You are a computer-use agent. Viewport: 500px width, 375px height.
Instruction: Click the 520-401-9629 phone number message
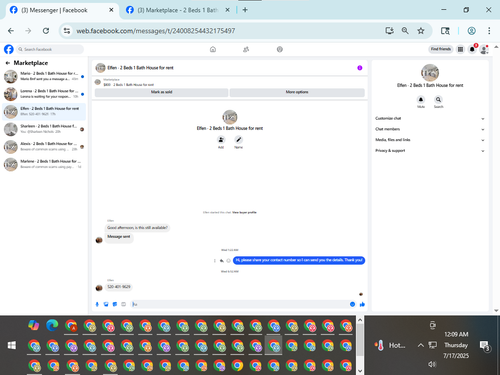point(119,287)
